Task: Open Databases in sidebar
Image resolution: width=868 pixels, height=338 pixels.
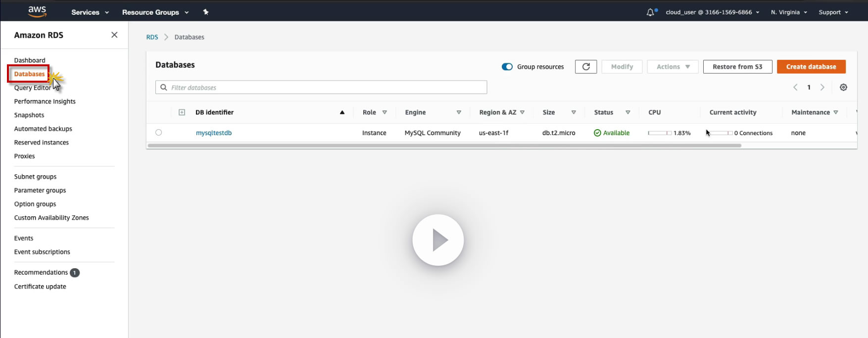Action: point(29,74)
